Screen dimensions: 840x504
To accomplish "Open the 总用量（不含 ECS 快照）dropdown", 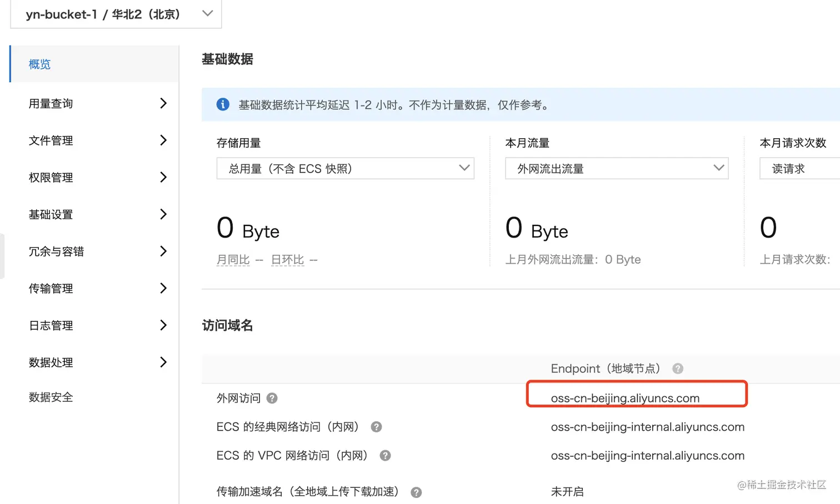I will (x=345, y=168).
